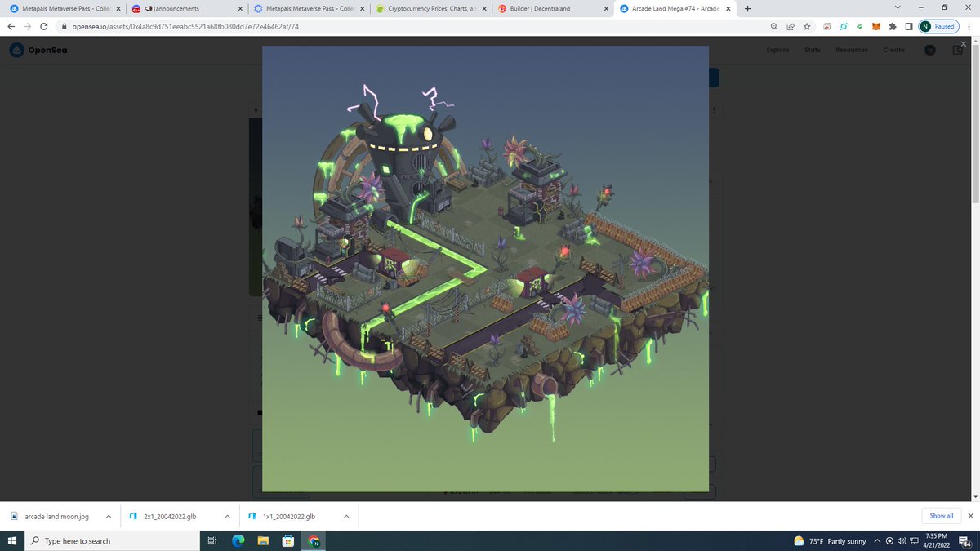Open the teal circular-arrows extension icon
This screenshot has width=980, height=551.
click(843, 26)
